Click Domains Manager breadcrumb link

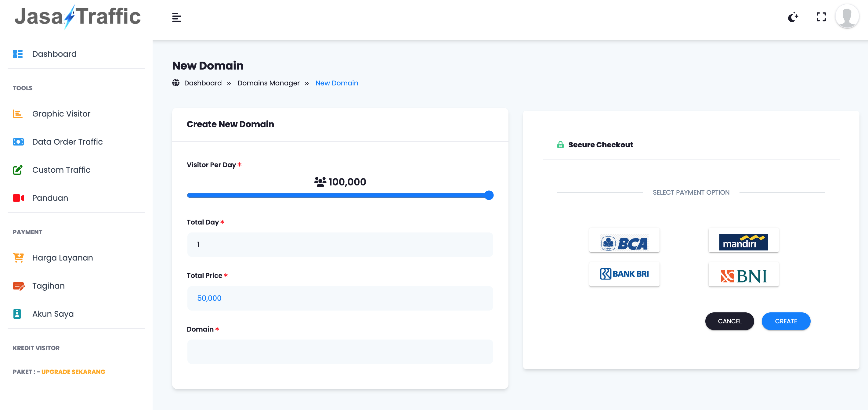[x=268, y=83]
